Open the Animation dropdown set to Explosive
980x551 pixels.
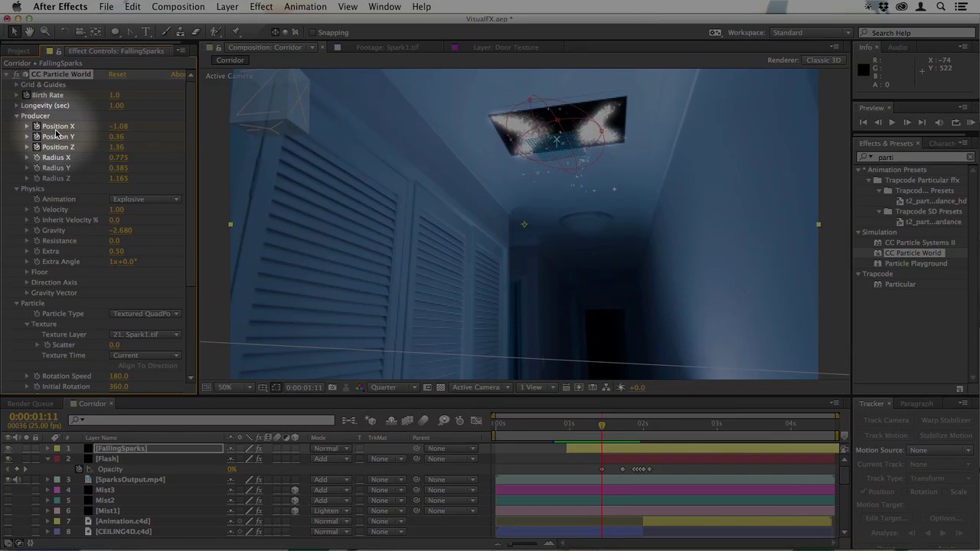tap(145, 199)
